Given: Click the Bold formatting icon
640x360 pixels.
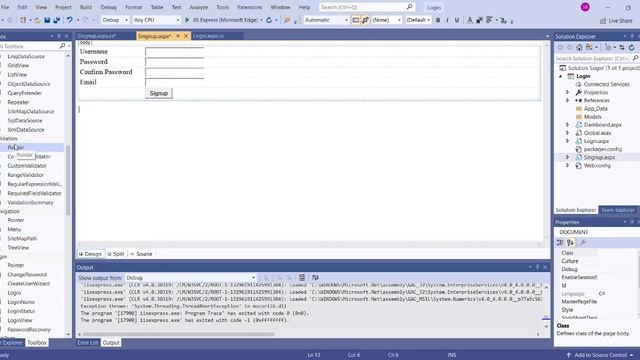Looking at the screenshot, I should tap(438, 20).
